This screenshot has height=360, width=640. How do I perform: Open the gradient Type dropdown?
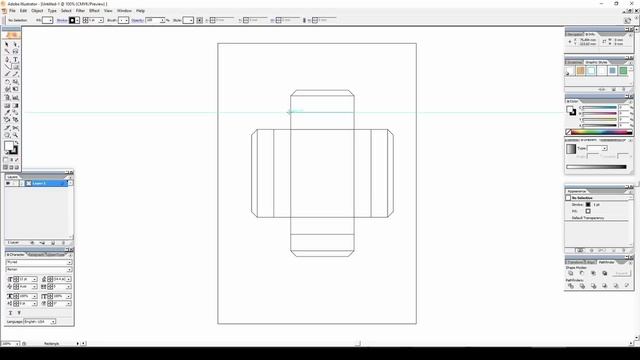click(604, 148)
